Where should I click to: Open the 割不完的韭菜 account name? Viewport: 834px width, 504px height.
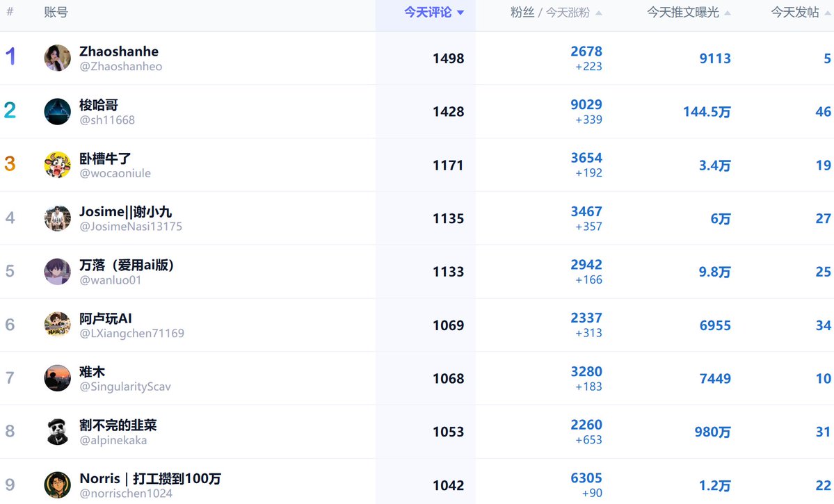coord(118,425)
